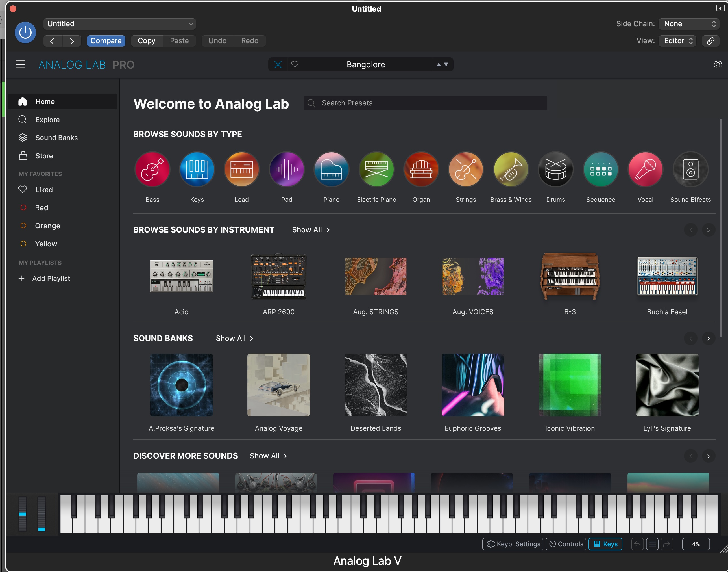This screenshot has height=572, width=728.
Task: Browse Strings sounds icon
Action: point(466,170)
